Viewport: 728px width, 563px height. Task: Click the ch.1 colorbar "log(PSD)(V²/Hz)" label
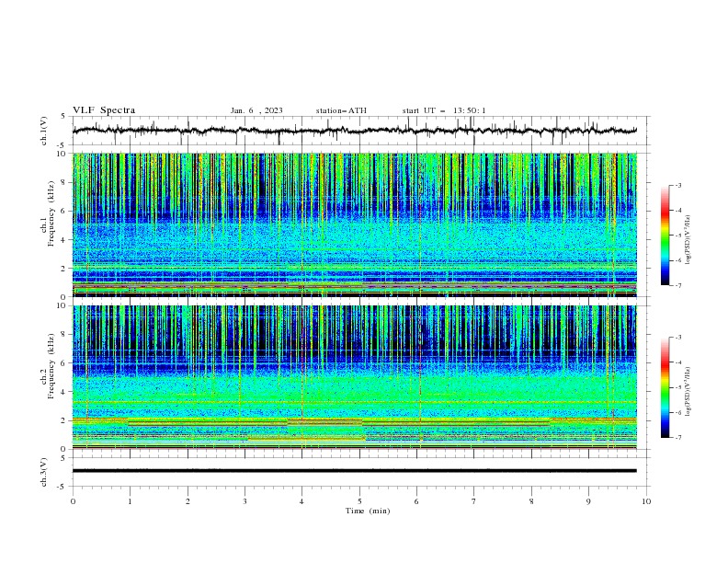tap(688, 240)
